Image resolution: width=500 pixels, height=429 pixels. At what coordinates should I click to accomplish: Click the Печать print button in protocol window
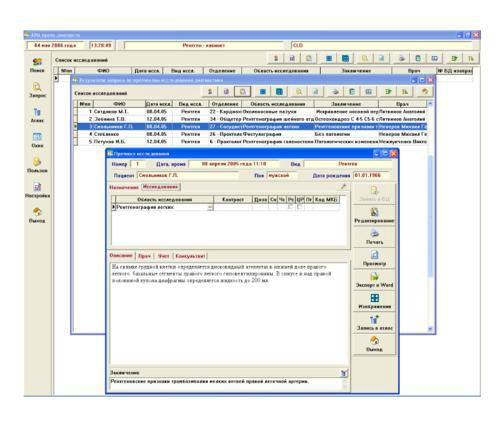(x=374, y=237)
